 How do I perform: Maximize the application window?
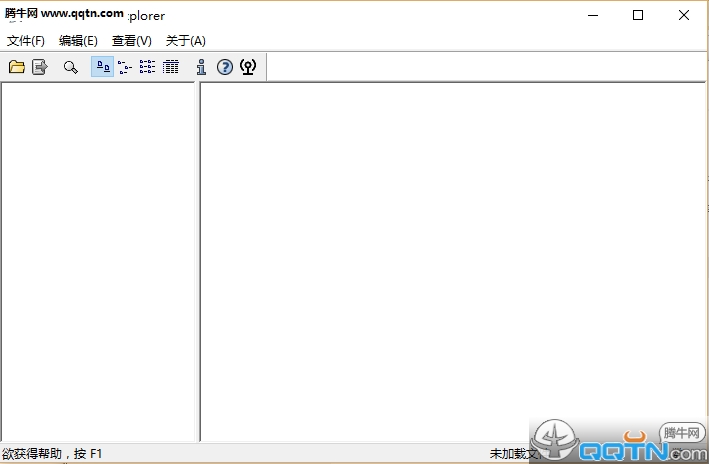(x=638, y=15)
